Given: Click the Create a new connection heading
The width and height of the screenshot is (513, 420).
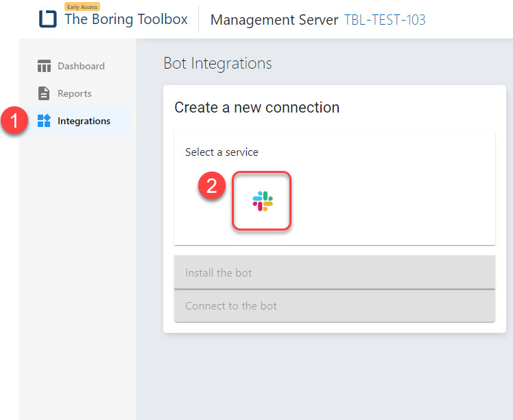Looking at the screenshot, I should click(x=256, y=107).
